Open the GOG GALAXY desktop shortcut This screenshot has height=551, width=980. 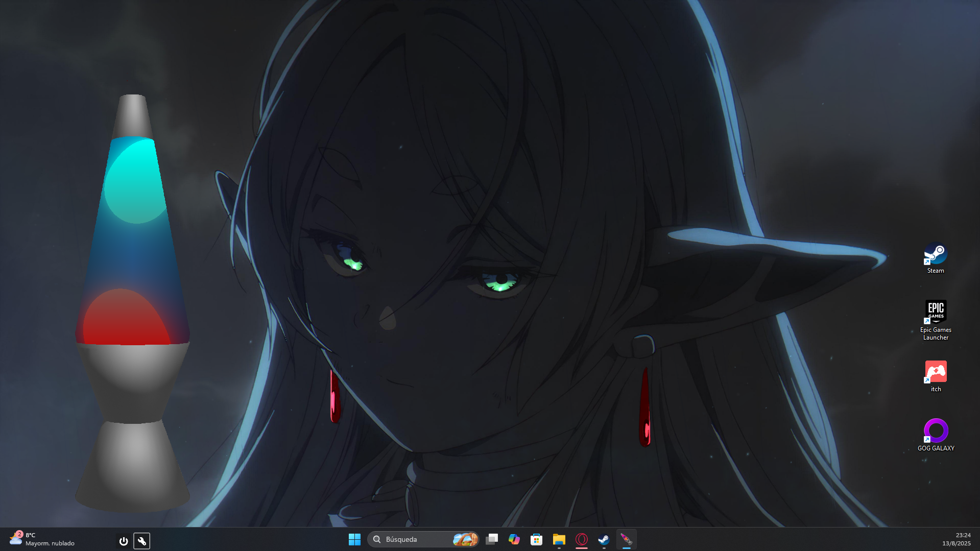936,435
